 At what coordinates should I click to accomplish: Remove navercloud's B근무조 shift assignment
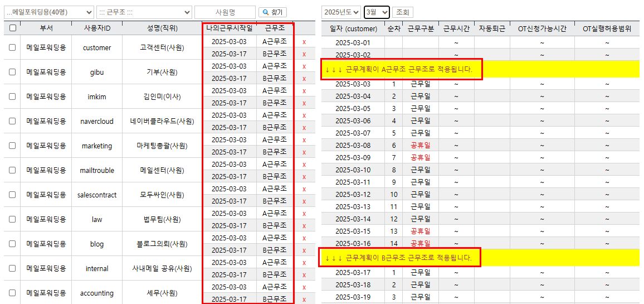pyautogui.click(x=304, y=128)
